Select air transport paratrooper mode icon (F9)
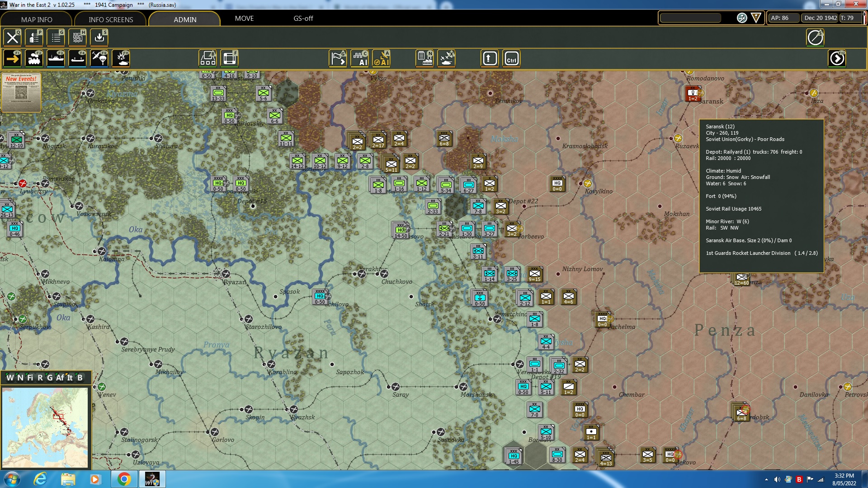Screen dimensions: 868x488 [99, 58]
